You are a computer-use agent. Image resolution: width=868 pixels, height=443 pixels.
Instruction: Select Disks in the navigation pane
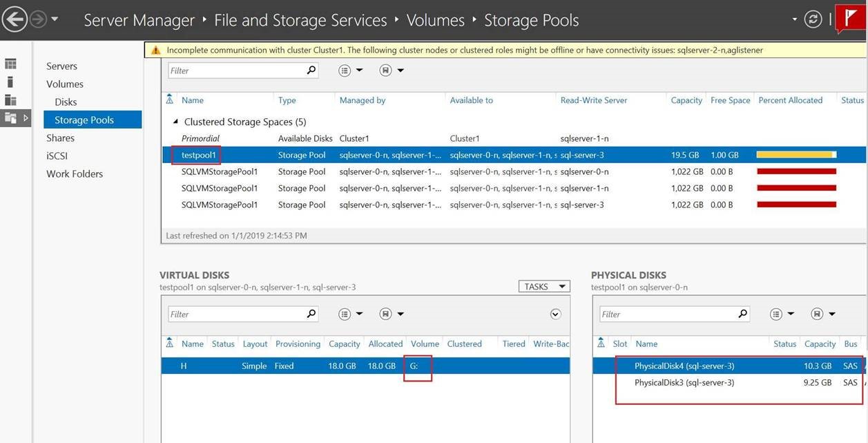pos(66,102)
